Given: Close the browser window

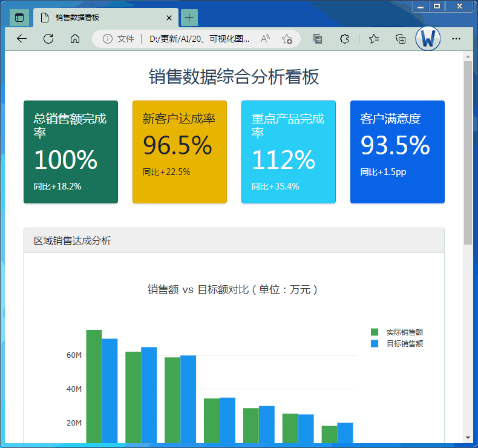Looking at the screenshot, I should click(459, 6).
